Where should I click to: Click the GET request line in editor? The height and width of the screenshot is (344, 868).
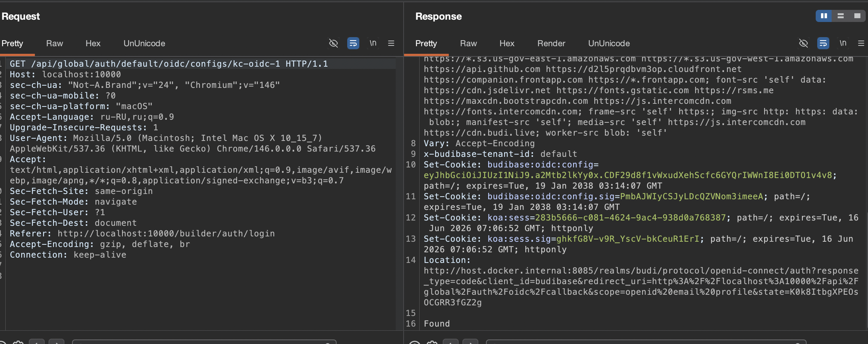pos(169,64)
